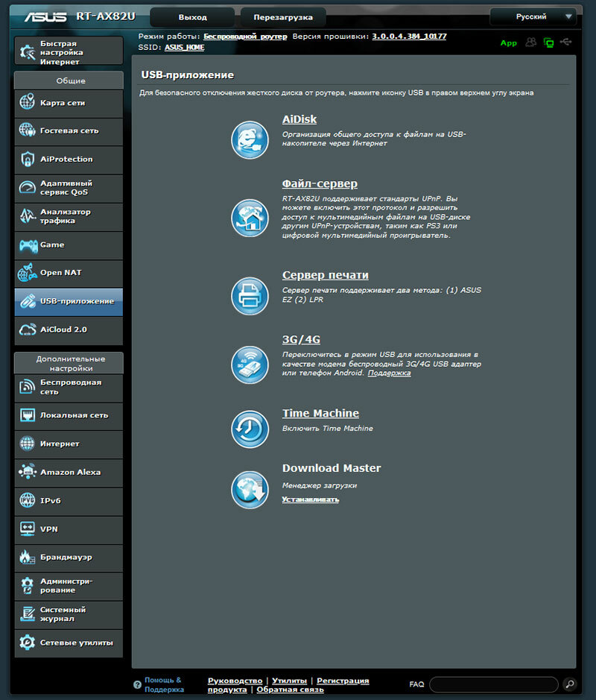The width and height of the screenshot is (596, 700).
Task: Open the Обратная связь footer link
Action: 290,690
